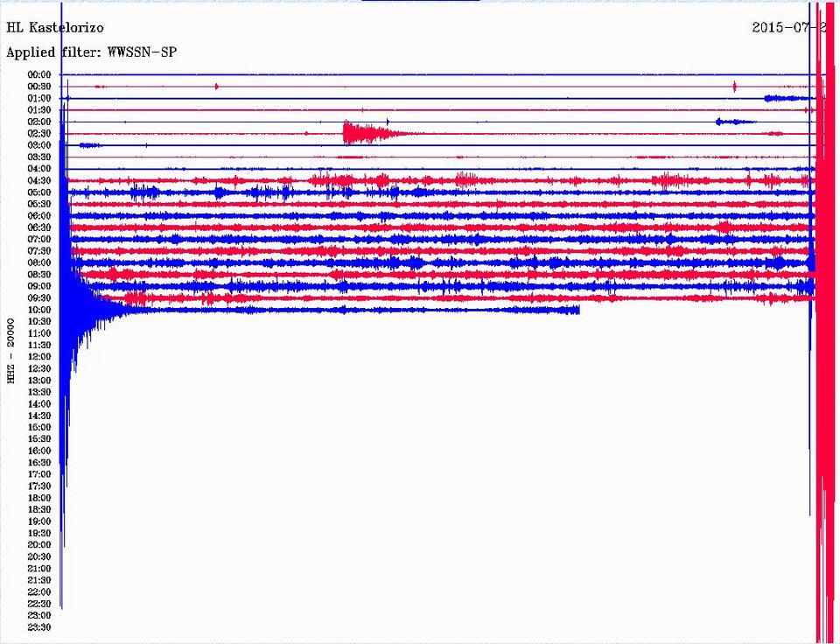Click the 00:00 time label
This screenshot has width=840, height=644.
coord(38,74)
